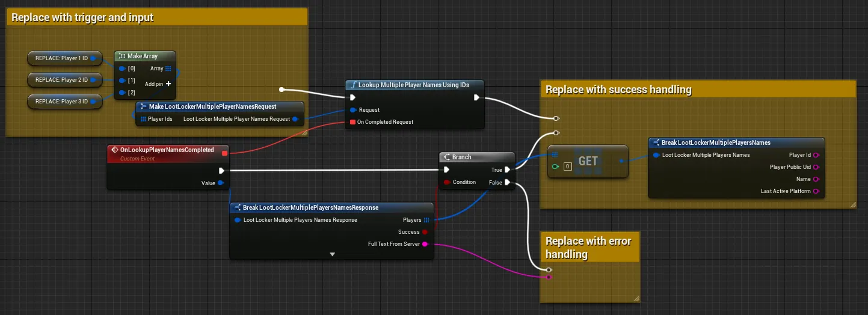The width and height of the screenshot is (868, 315).
Task: Click the OnLookupPlayerNamesCompleted node title
Action: (167, 150)
